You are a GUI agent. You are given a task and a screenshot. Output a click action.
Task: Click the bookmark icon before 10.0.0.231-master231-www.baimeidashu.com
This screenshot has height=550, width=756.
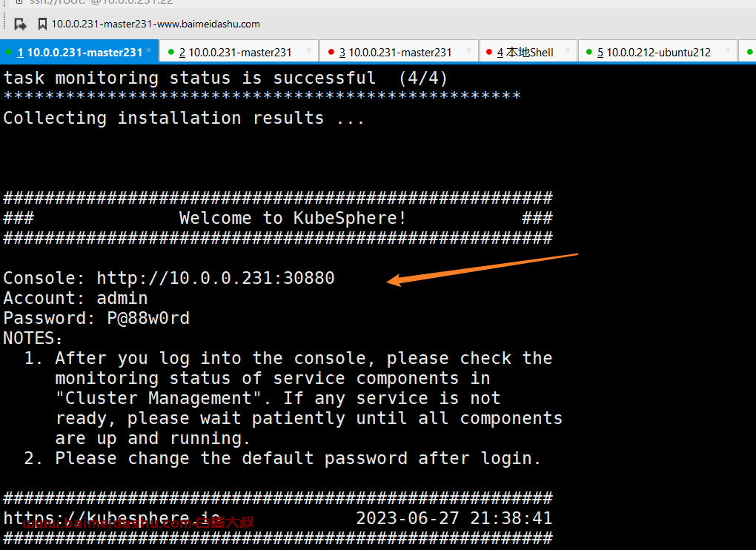[x=42, y=24]
